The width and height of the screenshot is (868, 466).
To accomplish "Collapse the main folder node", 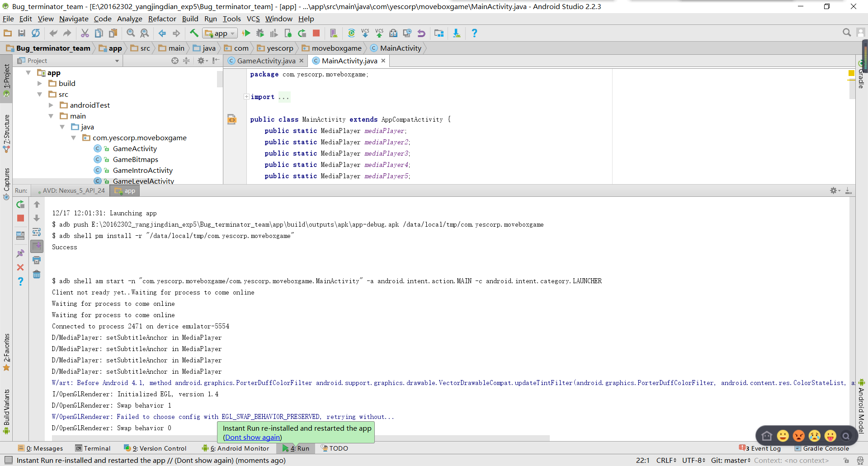I will [51, 116].
